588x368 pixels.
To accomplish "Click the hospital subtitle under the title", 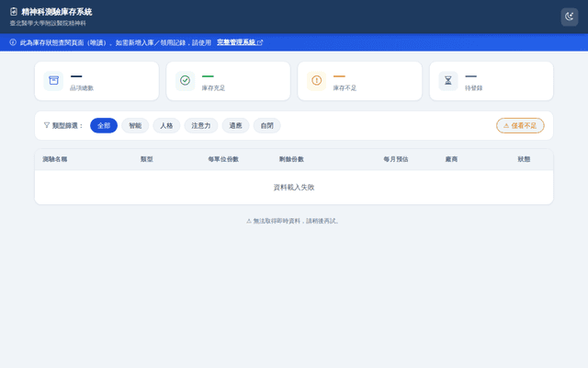I will pyautogui.click(x=48, y=23).
